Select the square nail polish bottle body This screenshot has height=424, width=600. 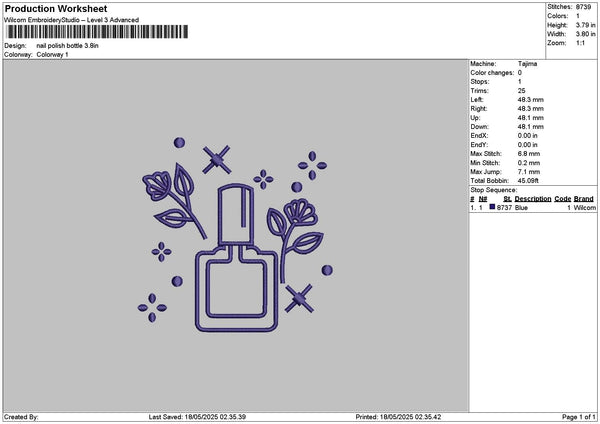(x=237, y=290)
